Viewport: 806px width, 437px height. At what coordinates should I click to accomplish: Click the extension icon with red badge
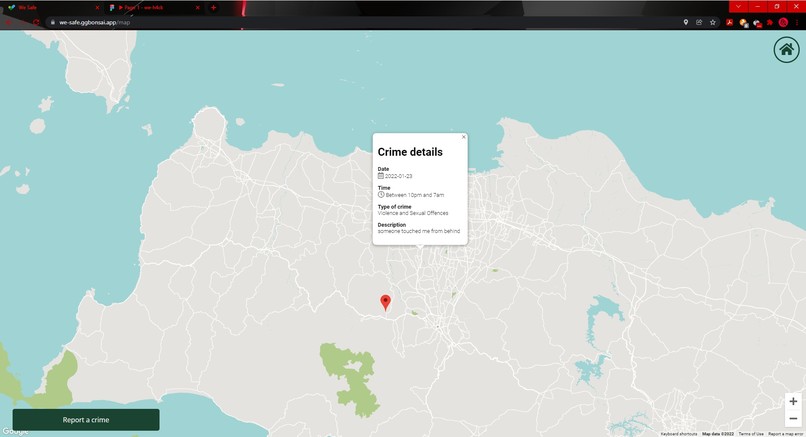click(757, 23)
